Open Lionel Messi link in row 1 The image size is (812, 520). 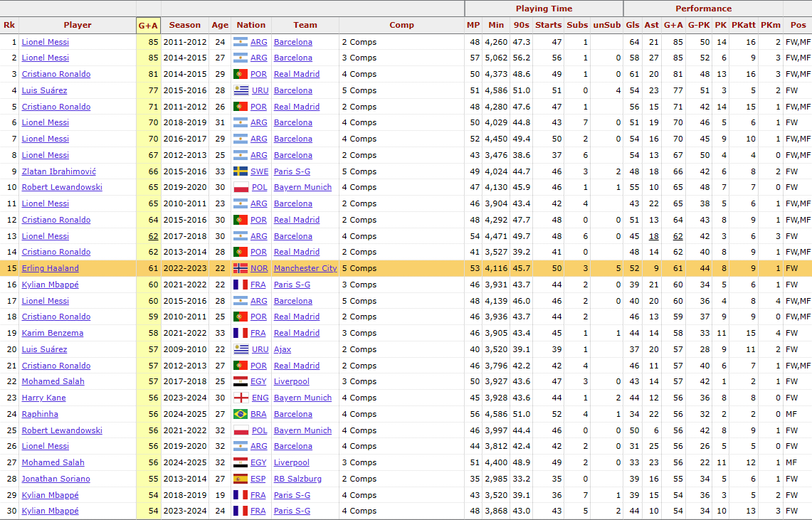point(45,42)
